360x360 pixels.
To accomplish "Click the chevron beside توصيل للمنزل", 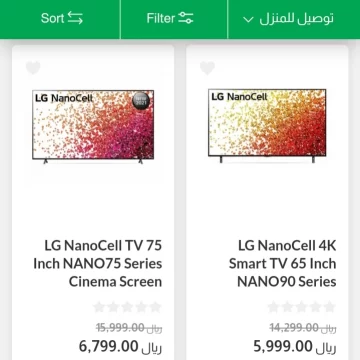I will (248, 19).
